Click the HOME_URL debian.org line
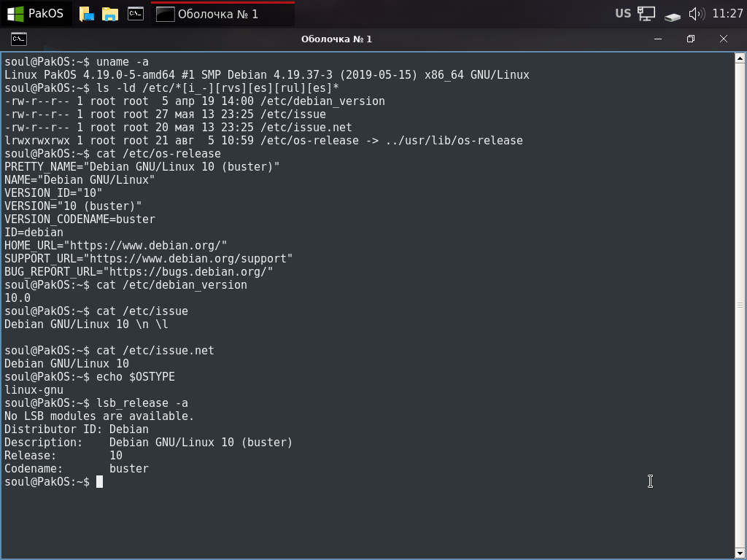The height and width of the screenshot is (560, 747). pos(116,245)
